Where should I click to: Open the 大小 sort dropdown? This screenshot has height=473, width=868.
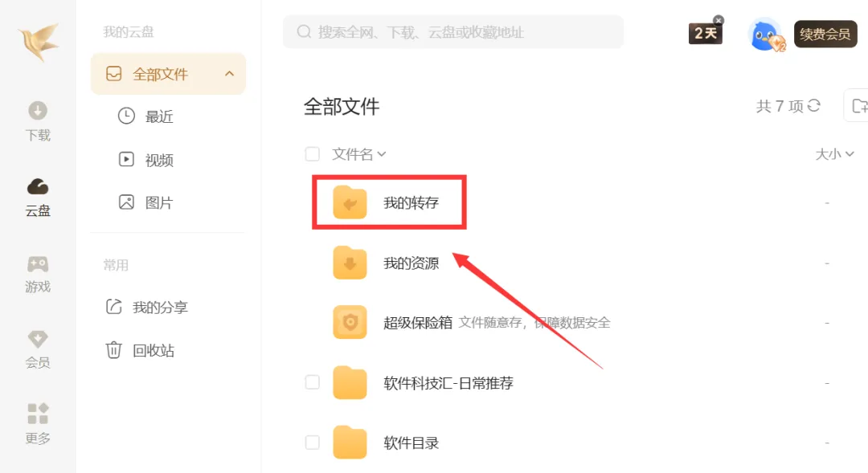coord(835,154)
